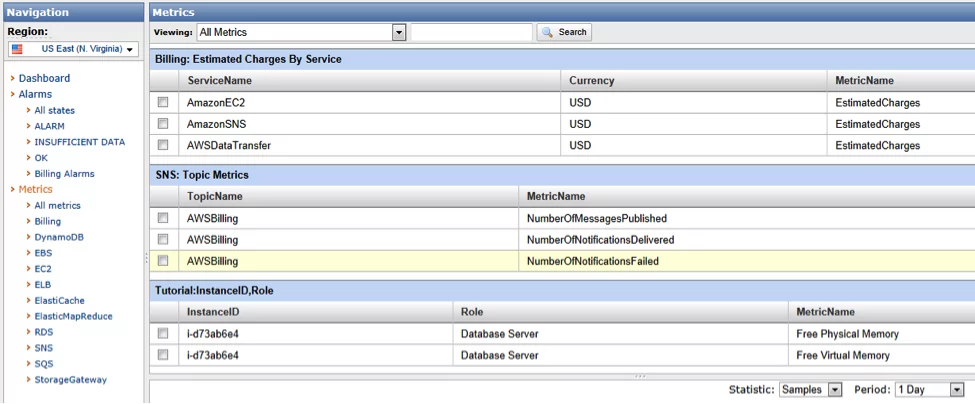Click the US flag region icon
Viewport: 975px width, 404px height.
coord(17,49)
